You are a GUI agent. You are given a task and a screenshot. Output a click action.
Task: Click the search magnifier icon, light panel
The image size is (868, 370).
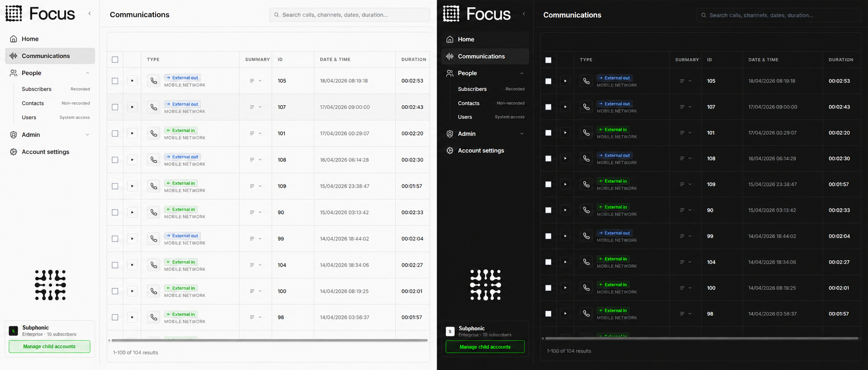276,15
